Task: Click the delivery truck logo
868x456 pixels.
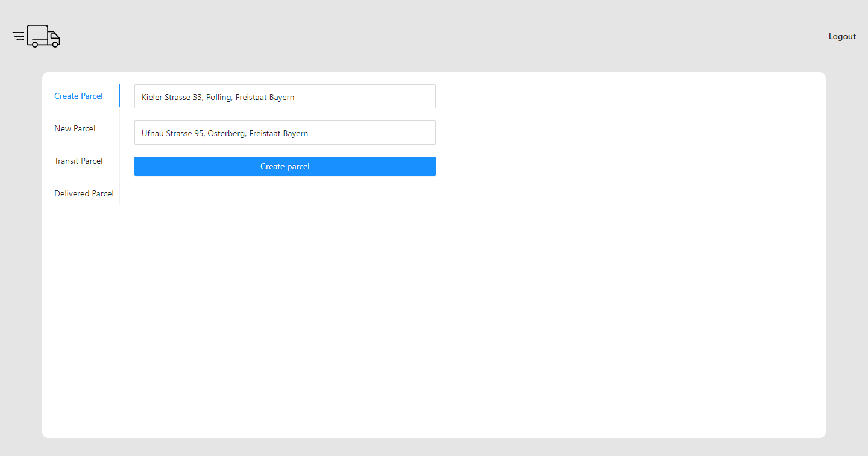Action: [36, 36]
